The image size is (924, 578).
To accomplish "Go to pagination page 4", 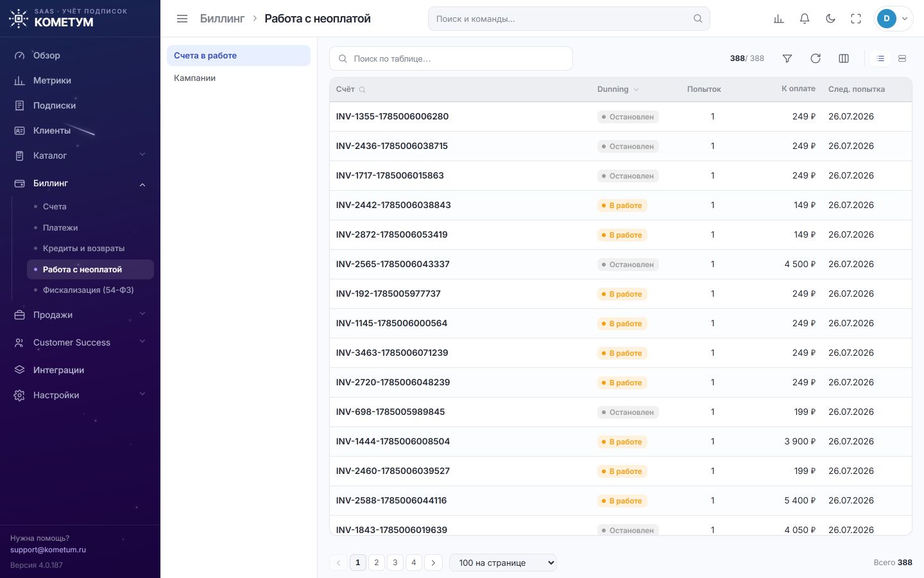I will (414, 563).
